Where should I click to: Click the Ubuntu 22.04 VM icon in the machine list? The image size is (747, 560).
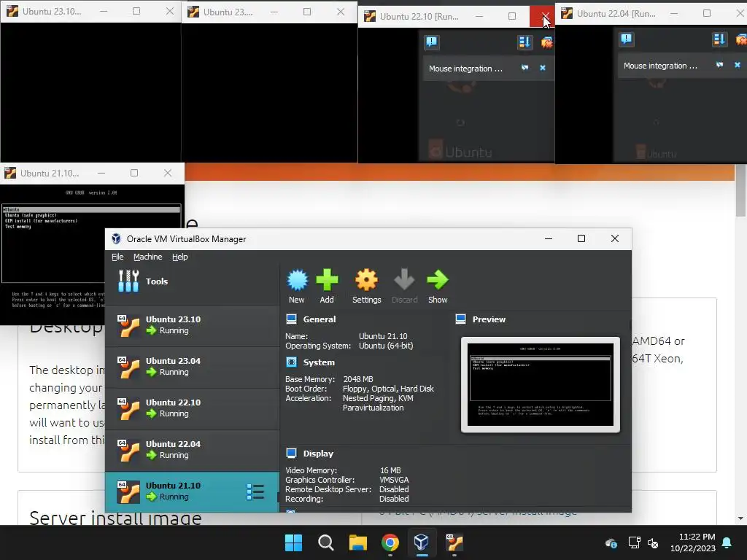pyautogui.click(x=128, y=451)
